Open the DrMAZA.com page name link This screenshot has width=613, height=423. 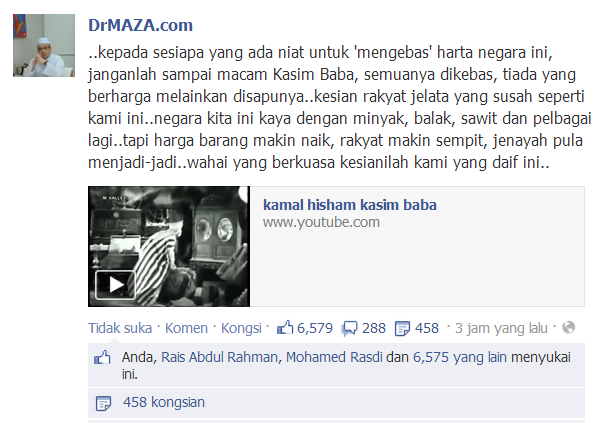140,25
